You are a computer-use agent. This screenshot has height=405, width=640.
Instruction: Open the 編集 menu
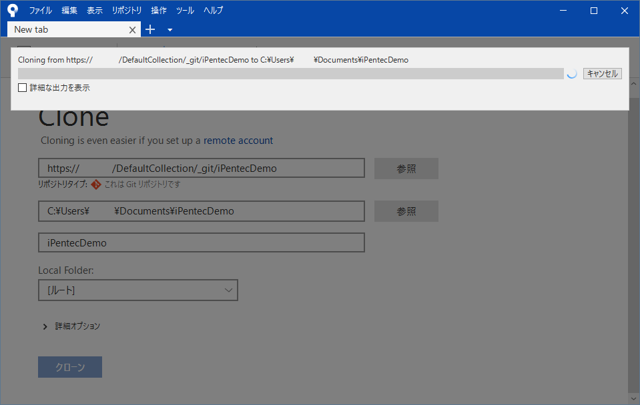tap(69, 10)
